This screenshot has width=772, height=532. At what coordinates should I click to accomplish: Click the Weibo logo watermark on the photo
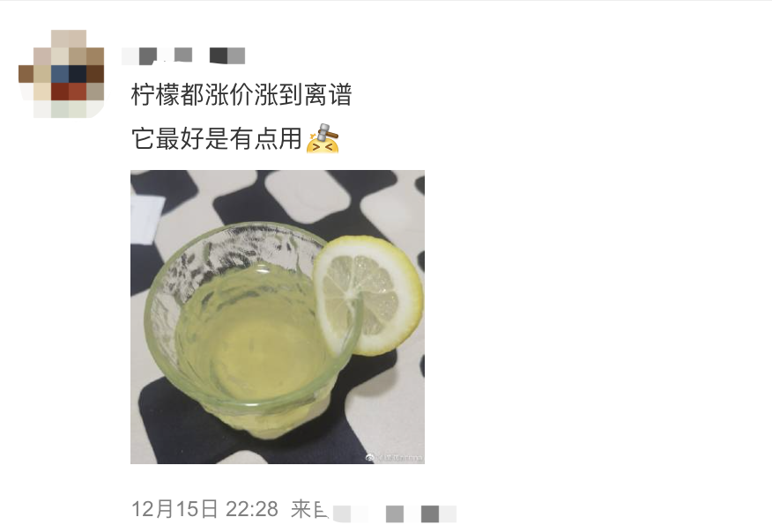[369, 458]
